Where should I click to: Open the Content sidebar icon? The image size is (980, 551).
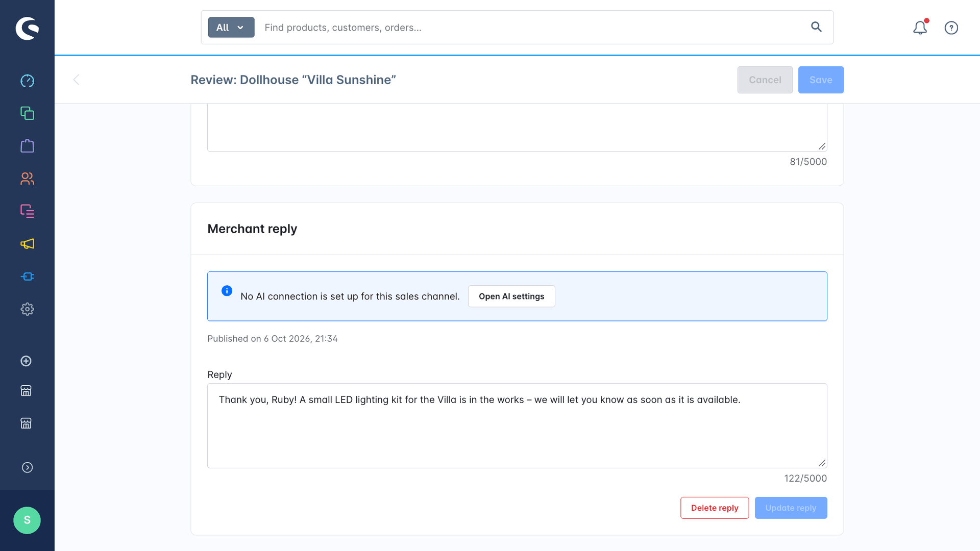click(27, 211)
